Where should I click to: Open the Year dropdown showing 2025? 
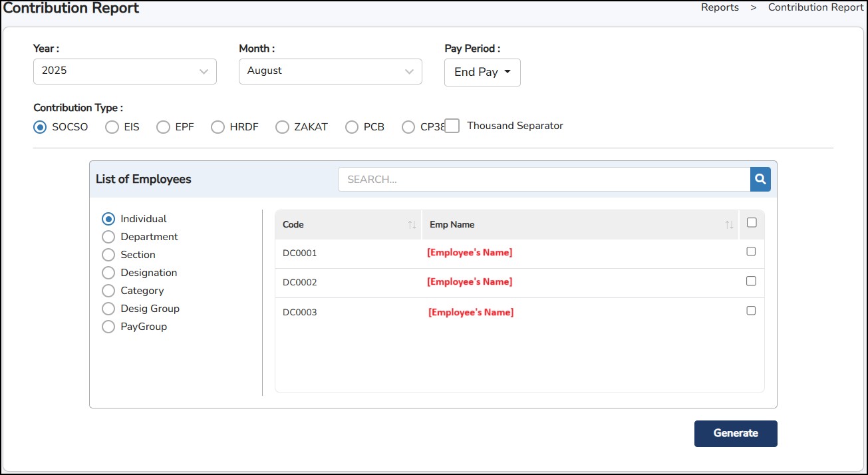coord(125,71)
